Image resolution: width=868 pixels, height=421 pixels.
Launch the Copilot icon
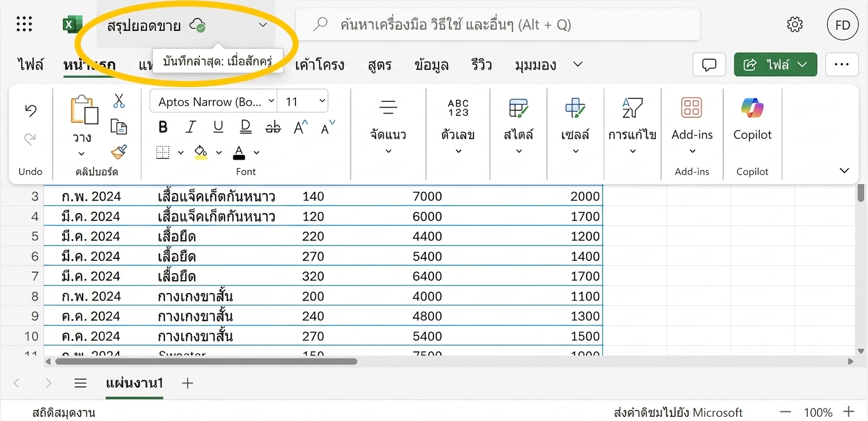(752, 108)
